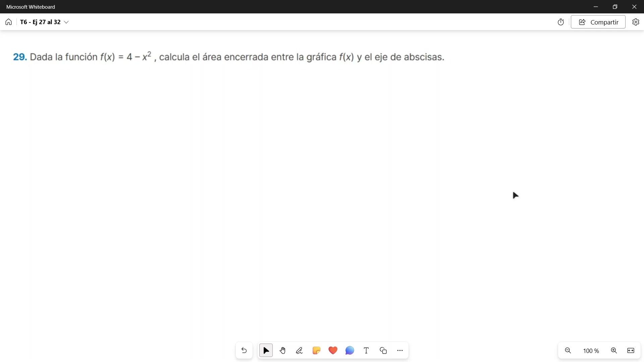Screen dimensions: 644x362
Task: Click the 100 % zoom level
Action: pos(591,351)
